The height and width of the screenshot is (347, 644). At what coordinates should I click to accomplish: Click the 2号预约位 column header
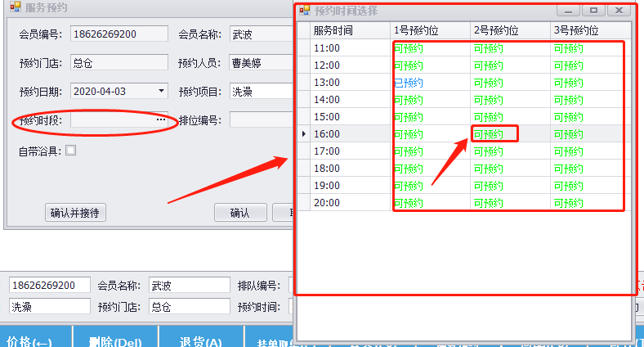click(x=510, y=30)
